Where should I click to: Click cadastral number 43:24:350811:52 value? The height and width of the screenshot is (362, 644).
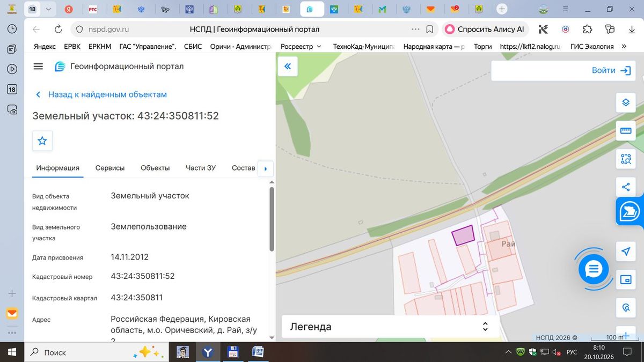click(143, 276)
